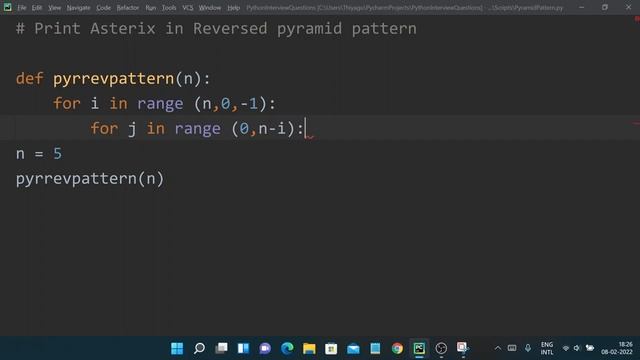The height and width of the screenshot is (360, 640).
Task: Open the Code menu
Action: coord(103,8)
